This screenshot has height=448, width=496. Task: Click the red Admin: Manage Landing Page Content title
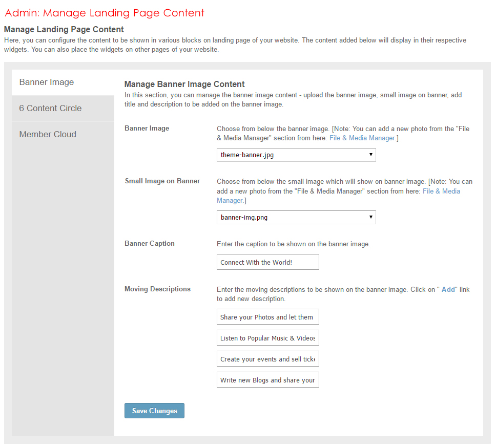(x=105, y=13)
